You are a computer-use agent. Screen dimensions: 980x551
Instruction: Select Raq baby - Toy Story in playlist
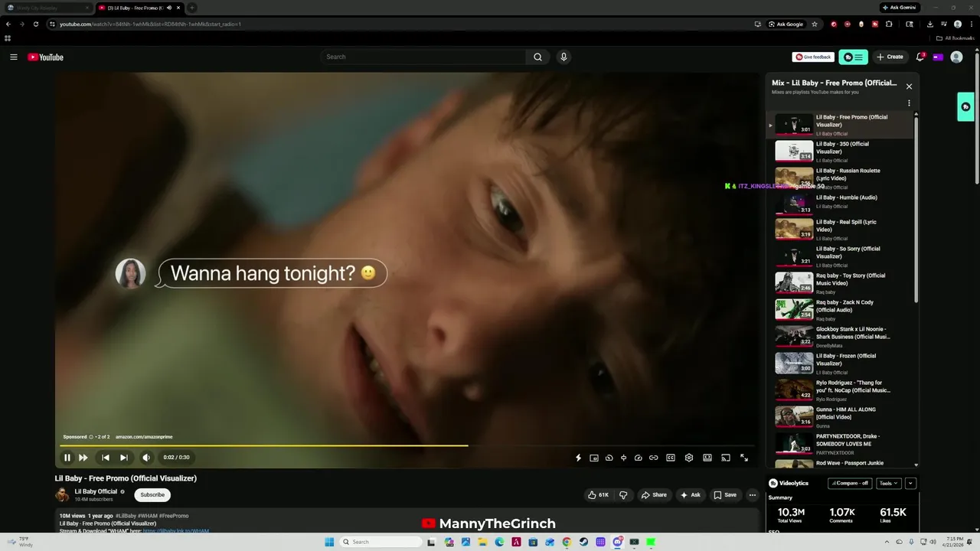coord(840,283)
